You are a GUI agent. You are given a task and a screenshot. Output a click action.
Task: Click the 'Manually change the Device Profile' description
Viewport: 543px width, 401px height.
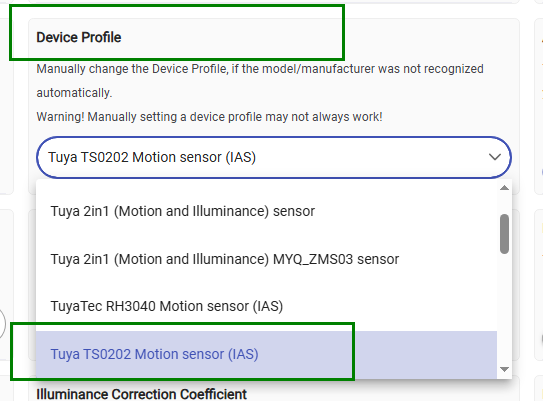pos(260,81)
